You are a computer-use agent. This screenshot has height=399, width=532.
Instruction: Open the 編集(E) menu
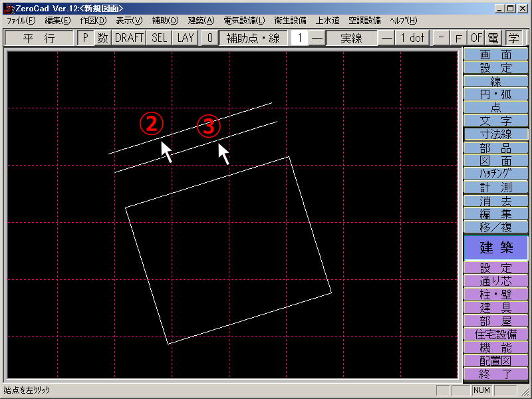(x=58, y=21)
